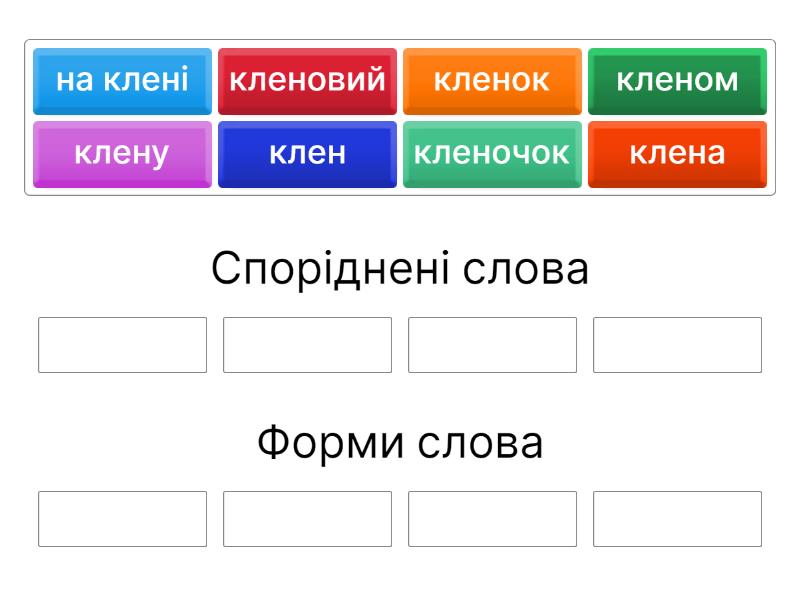
Task: Click the orange "кленок" tile
Action: pyautogui.click(x=492, y=80)
